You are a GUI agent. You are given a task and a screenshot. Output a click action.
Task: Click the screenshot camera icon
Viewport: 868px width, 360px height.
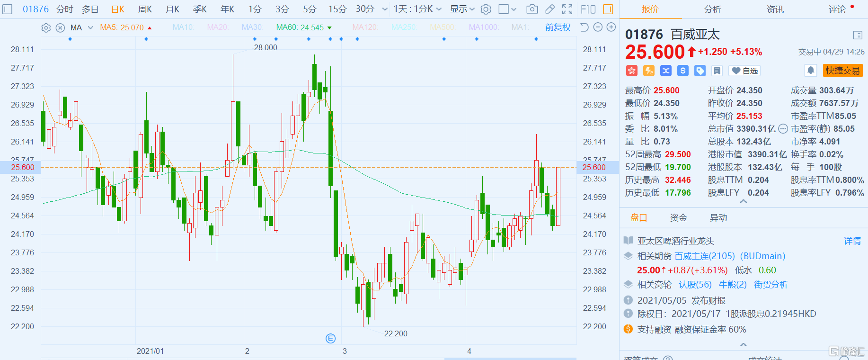[532, 9]
